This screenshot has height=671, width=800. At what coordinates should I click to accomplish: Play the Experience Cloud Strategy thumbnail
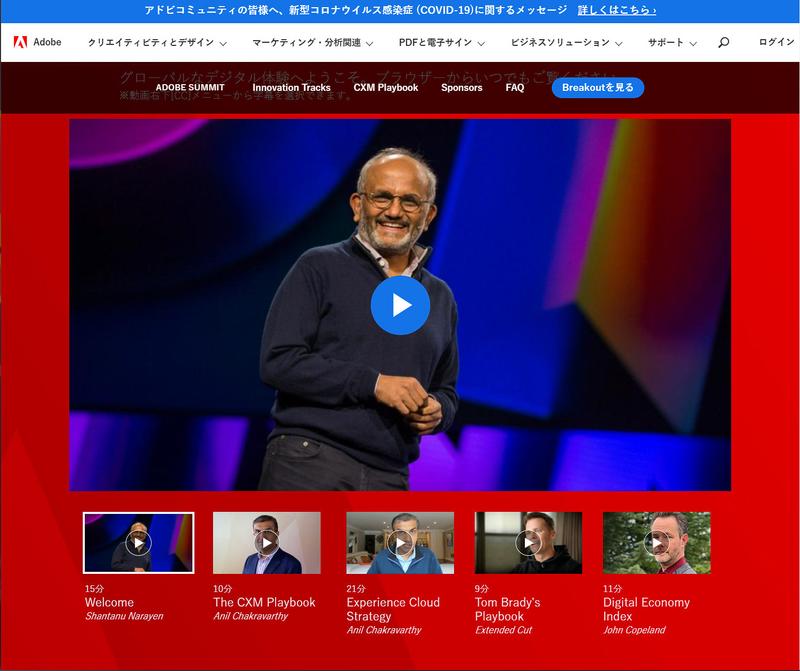tap(400, 543)
